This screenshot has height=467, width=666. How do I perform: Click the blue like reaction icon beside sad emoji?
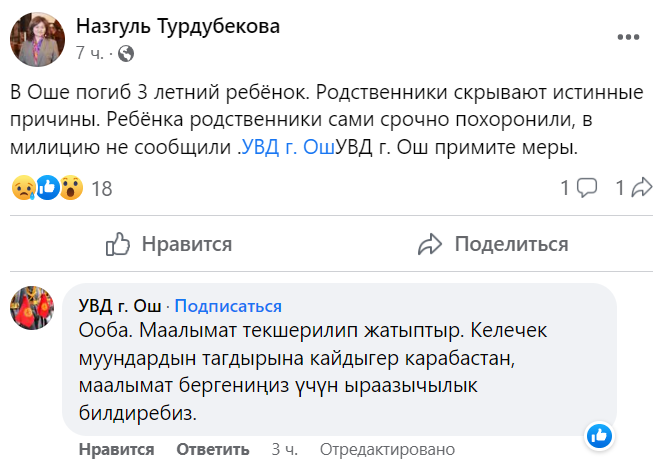coord(47,187)
